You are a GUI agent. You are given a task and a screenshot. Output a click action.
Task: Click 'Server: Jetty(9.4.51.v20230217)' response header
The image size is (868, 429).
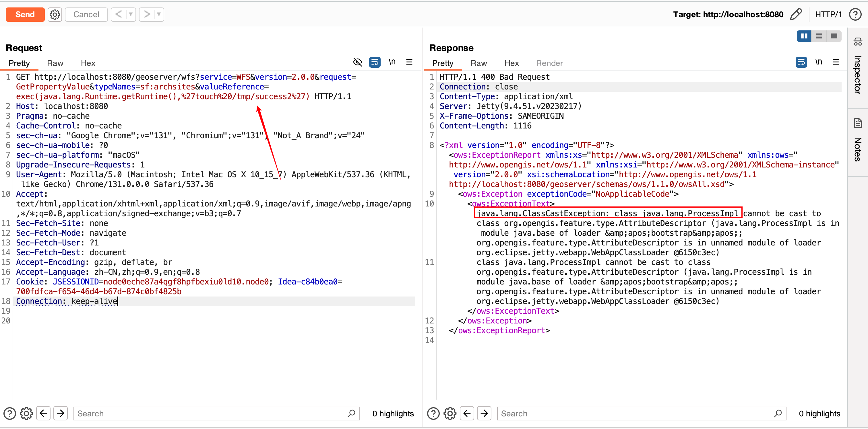pos(510,106)
